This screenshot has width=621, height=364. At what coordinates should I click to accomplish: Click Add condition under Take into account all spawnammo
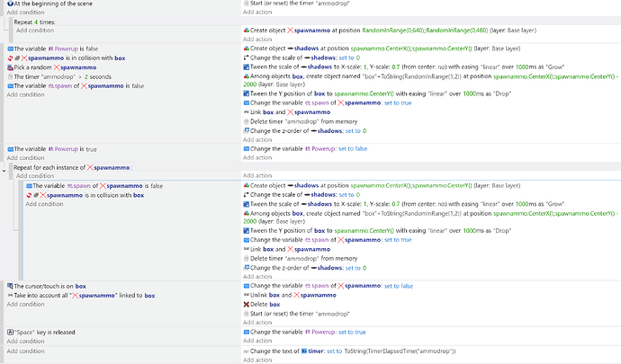[25, 305]
